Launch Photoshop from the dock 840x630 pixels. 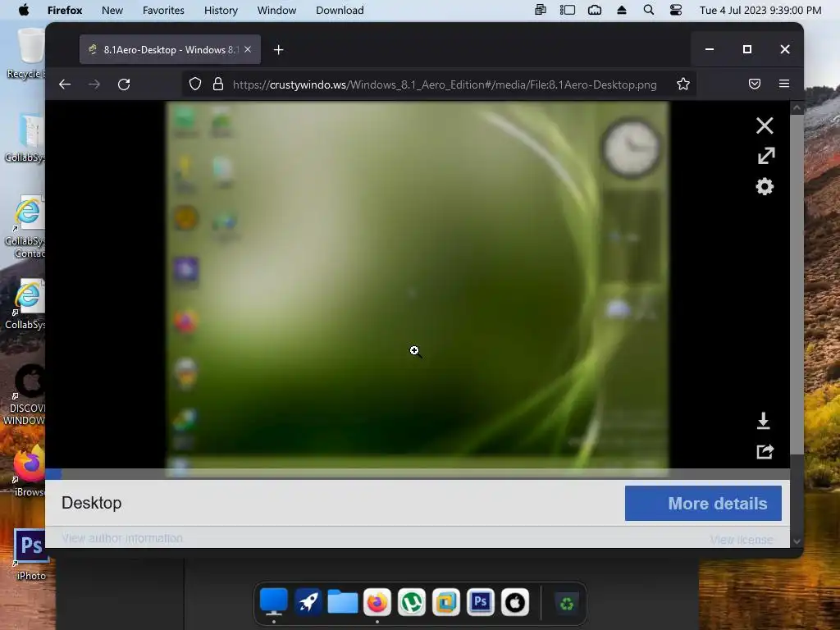(481, 602)
